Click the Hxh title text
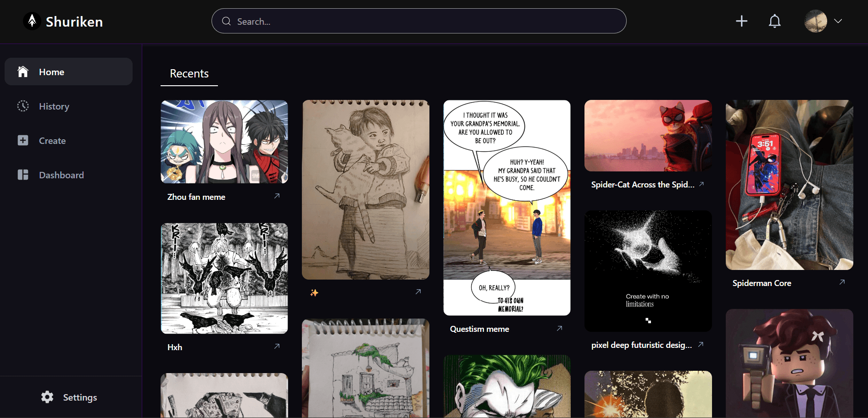 click(x=175, y=347)
